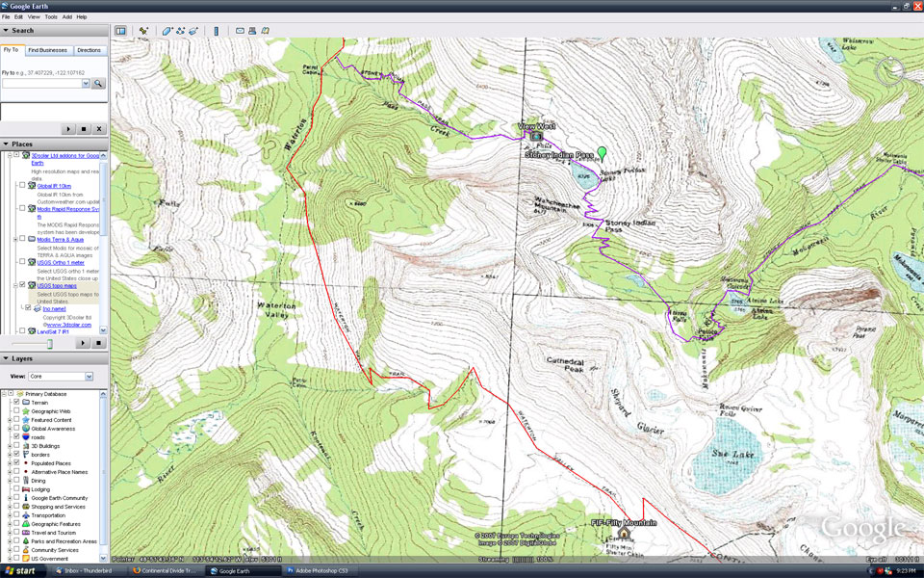Click the compass ring on the map
924x578 pixels.
[889, 71]
